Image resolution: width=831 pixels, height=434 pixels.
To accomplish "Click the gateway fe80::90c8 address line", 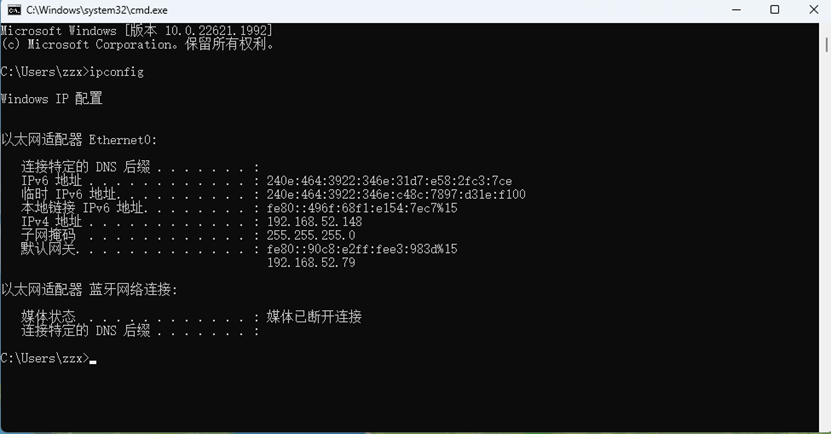I will (x=361, y=249).
